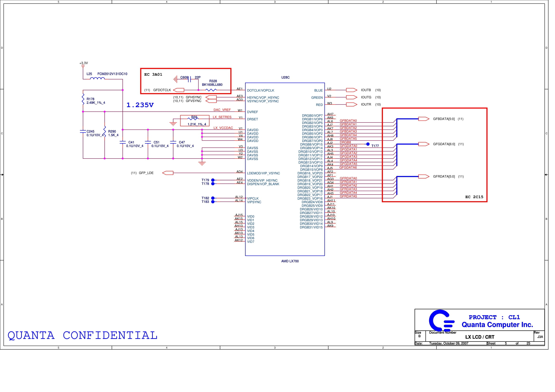Select the R328 resistor zigzag symbol

point(211,90)
